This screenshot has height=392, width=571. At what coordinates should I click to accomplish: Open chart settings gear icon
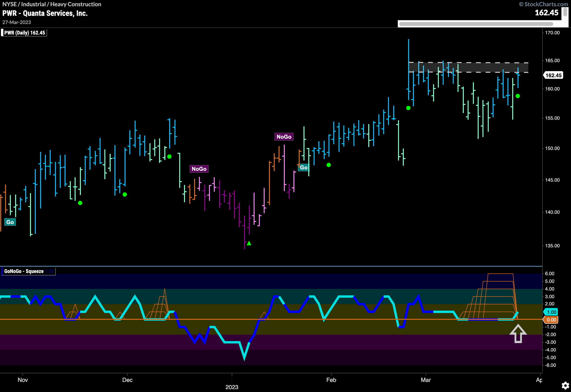pyautogui.click(x=565, y=386)
